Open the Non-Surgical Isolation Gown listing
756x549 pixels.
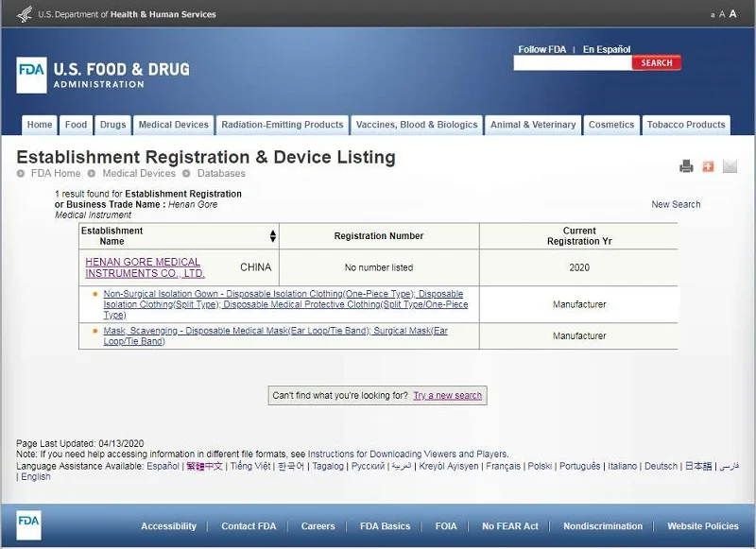(x=285, y=304)
